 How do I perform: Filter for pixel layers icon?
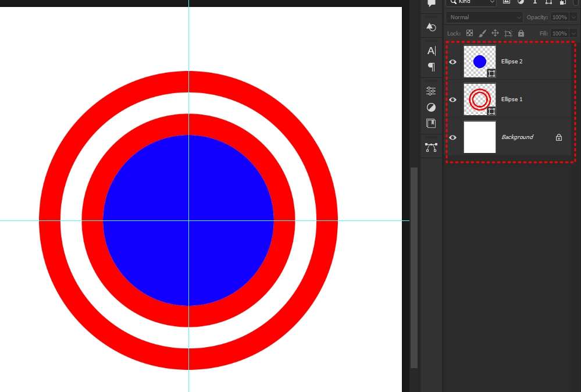click(x=507, y=2)
